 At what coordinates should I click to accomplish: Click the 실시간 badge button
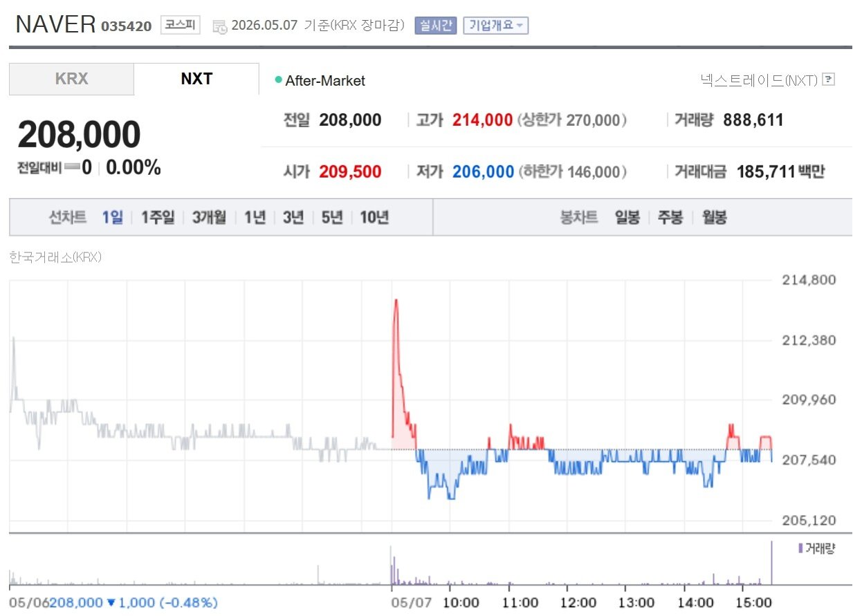pos(435,26)
